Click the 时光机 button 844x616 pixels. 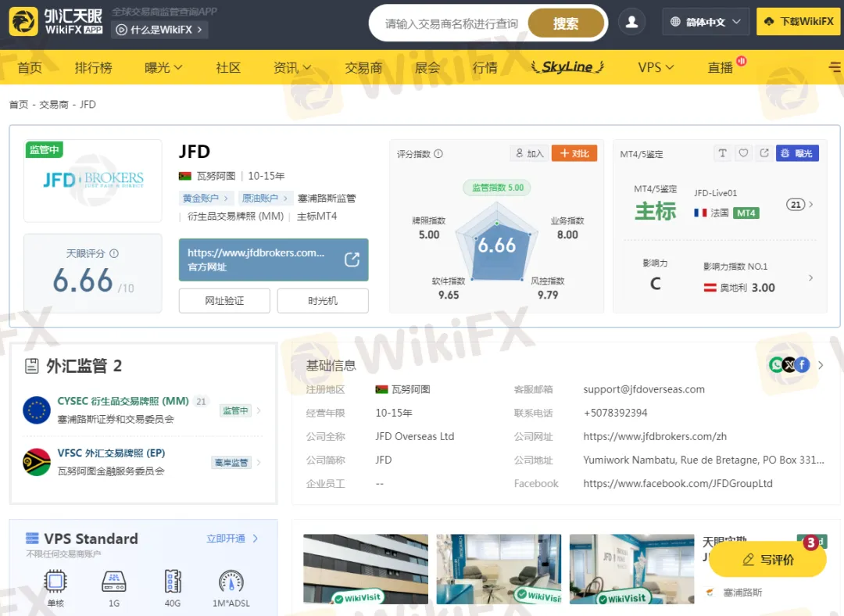point(323,300)
